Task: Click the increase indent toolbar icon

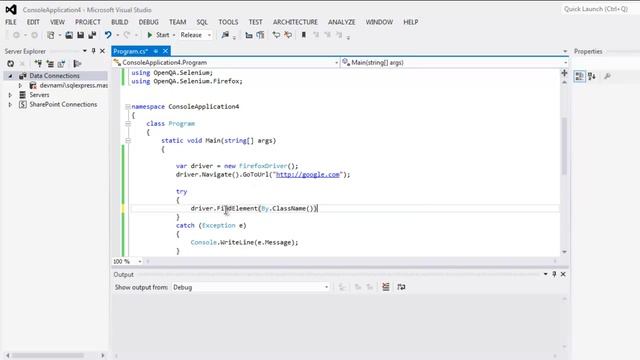Action: click(260, 35)
